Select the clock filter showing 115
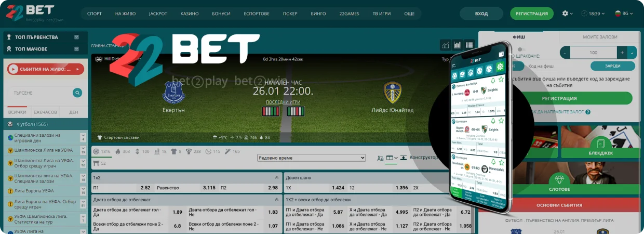This screenshot has width=644, height=234. tap(208, 151)
